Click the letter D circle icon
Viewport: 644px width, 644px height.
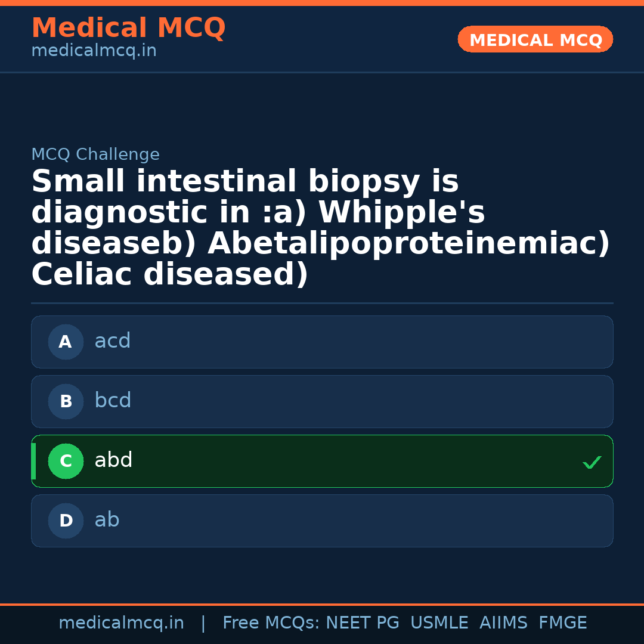pyautogui.click(x=66, y=521)
